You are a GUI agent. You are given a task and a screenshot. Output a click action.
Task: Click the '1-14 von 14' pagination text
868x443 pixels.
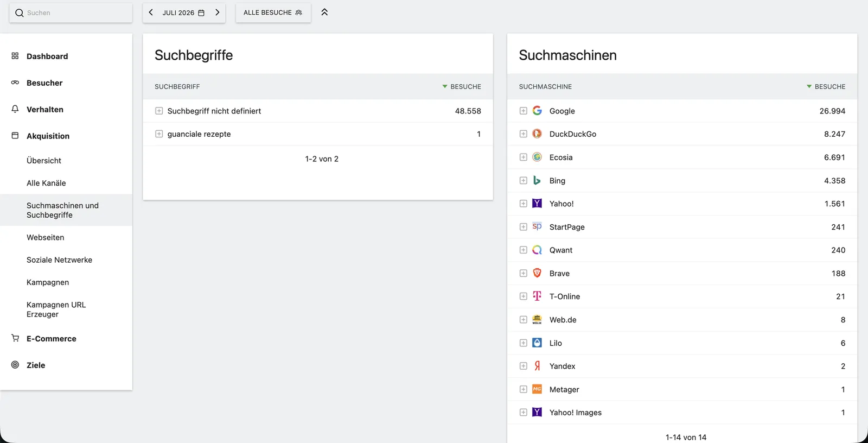[x=686, y=437]
